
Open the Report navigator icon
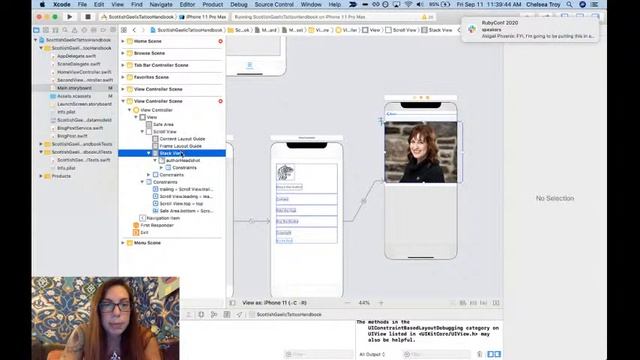point(113,30)
